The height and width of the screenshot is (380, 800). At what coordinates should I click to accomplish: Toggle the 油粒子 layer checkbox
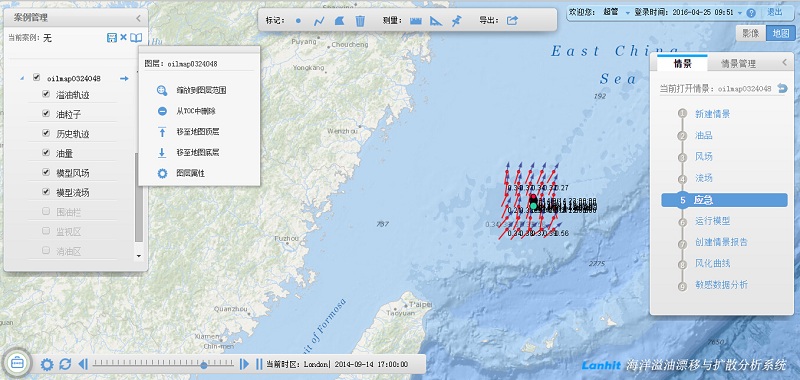(46, 113)
